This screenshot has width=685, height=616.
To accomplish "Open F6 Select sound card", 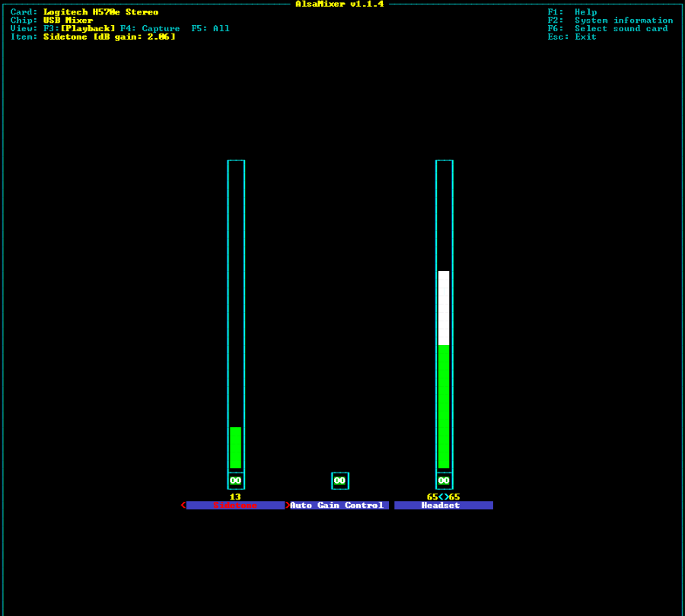I will pos(607,28).
